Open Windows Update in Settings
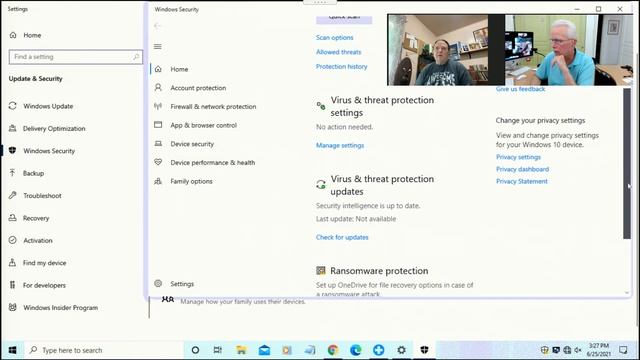This screenshot has height=360, width=640. [x=48, y=106]
